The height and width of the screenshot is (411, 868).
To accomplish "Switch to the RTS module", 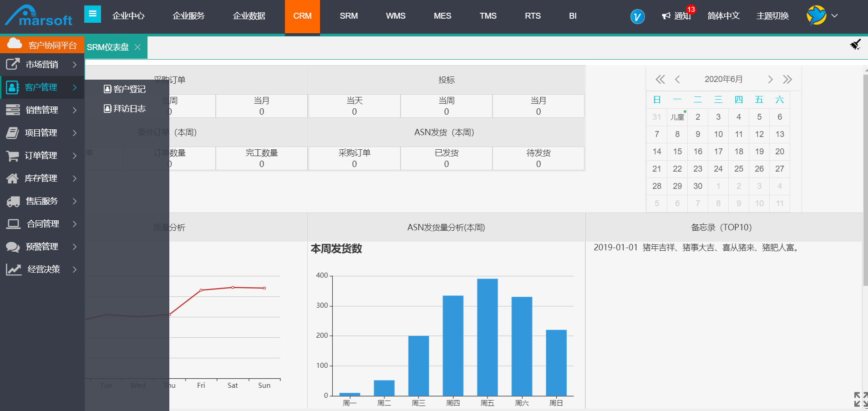I will pyautogui.click(x=533, y=16).
